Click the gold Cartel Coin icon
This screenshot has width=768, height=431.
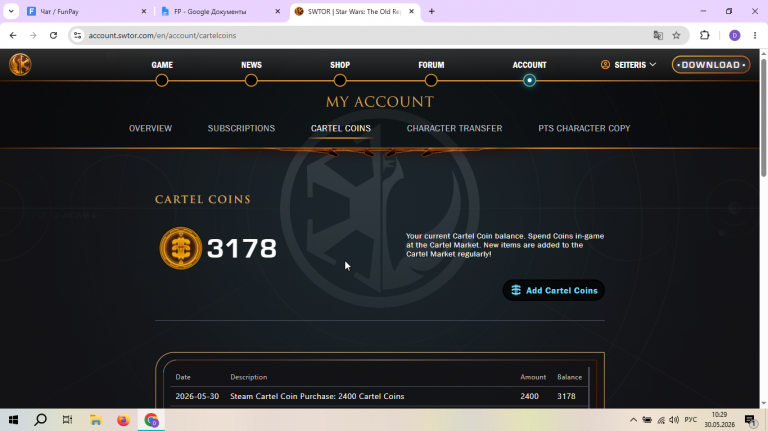point(181,248)
